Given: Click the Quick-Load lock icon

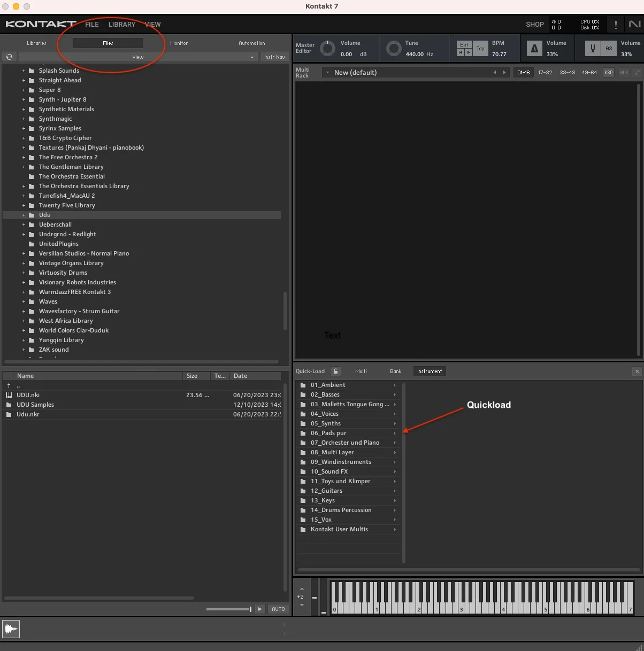Looking at the screenshot, I should (x=335, y=371).
